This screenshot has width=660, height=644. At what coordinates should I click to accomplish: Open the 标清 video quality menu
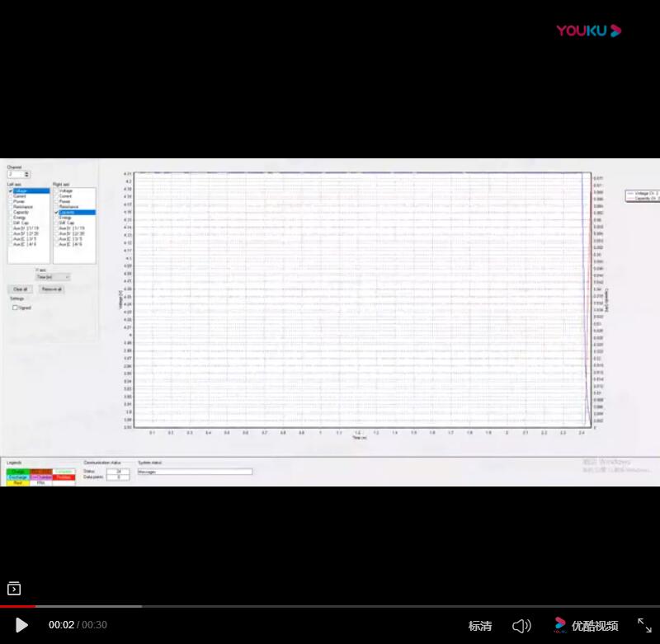(x=480, y=626)
